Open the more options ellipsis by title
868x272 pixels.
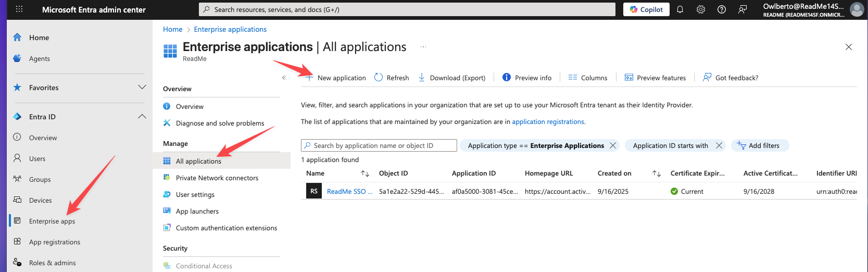click(423, 47)
